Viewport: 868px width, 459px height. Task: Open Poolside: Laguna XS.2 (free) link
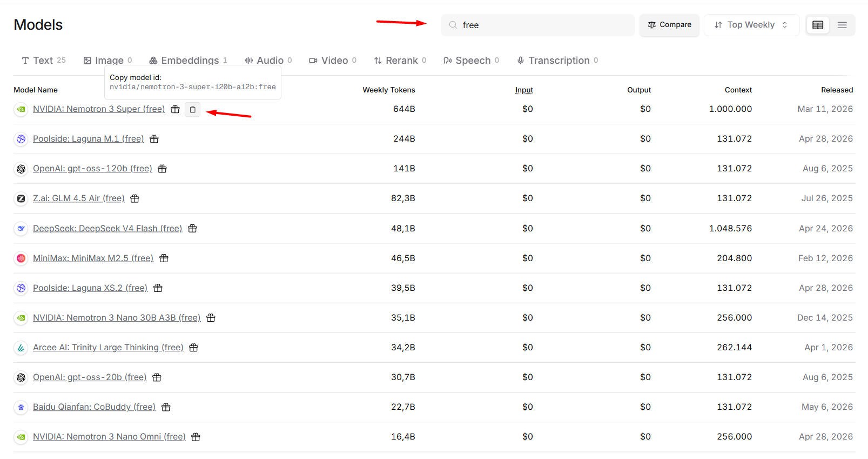pos(90,288)
